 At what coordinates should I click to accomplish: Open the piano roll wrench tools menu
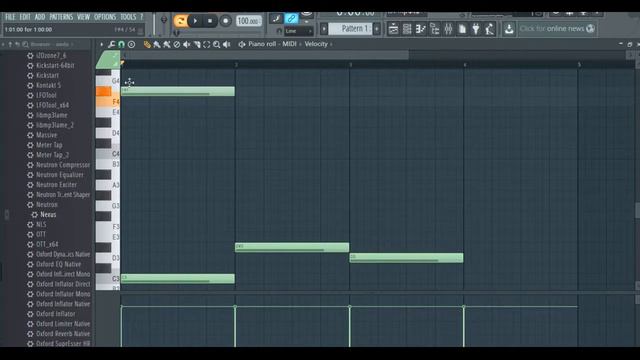point(111,44)
